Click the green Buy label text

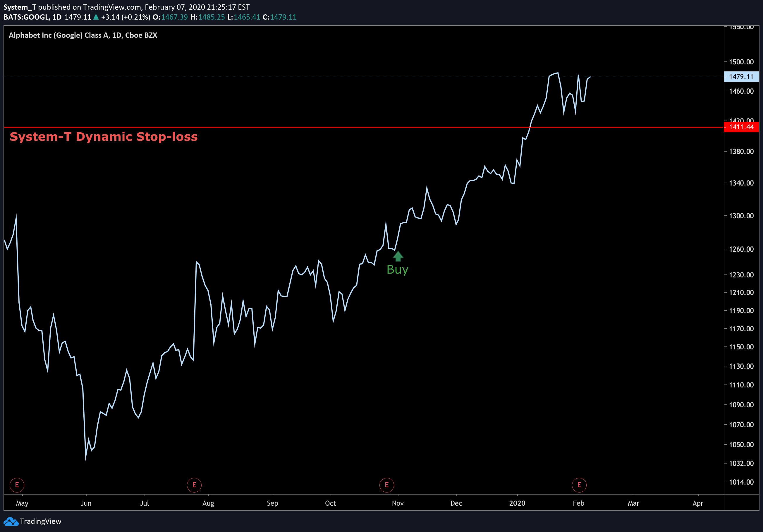pos(398,270)
